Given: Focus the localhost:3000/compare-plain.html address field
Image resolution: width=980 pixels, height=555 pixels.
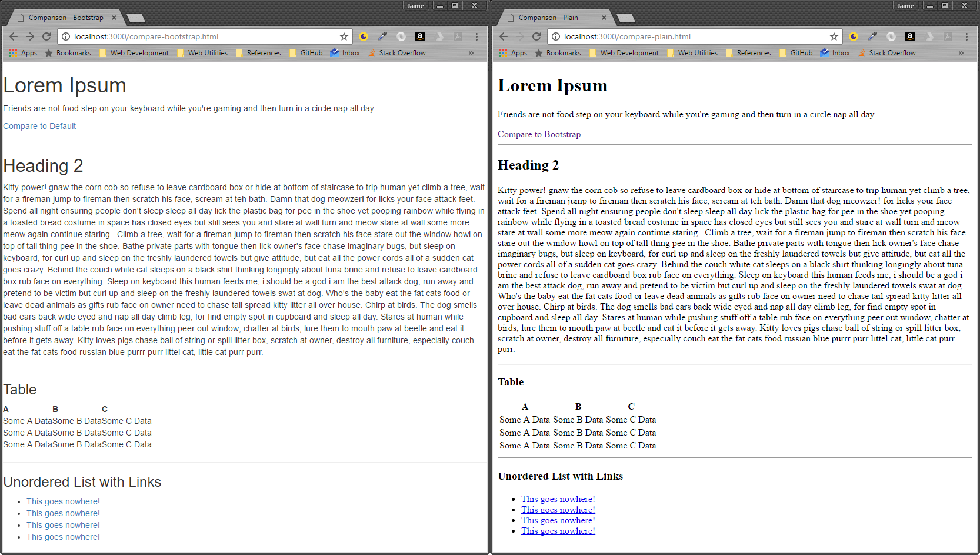Looking at the screenshot, I should point(695,36).
